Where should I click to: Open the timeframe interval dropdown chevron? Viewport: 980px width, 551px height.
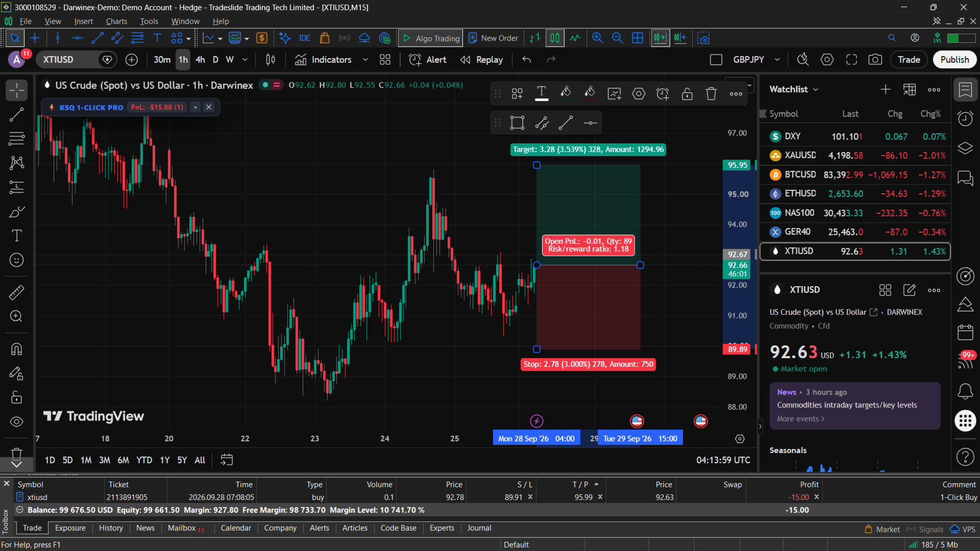(x=245, y=60)
